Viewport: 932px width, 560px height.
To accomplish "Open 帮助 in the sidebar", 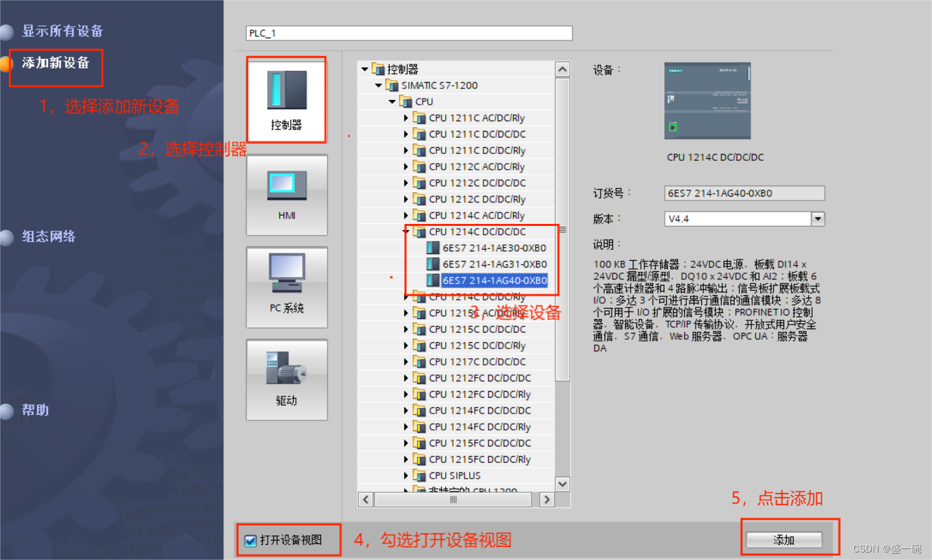I will tap(35, 411).
